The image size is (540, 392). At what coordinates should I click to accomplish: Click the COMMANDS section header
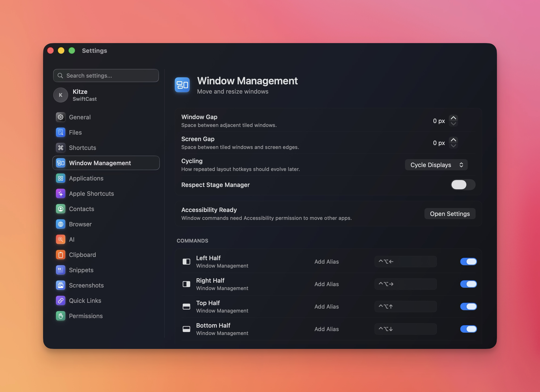(x=192, y=240)
